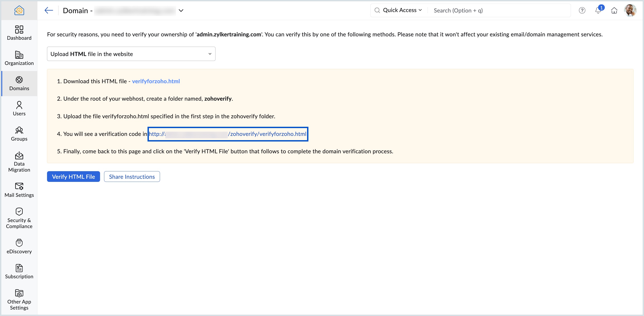Screen dimensions: 644x316
Task: Click the back arrow next to Domain
Action: tap(49, 10)
